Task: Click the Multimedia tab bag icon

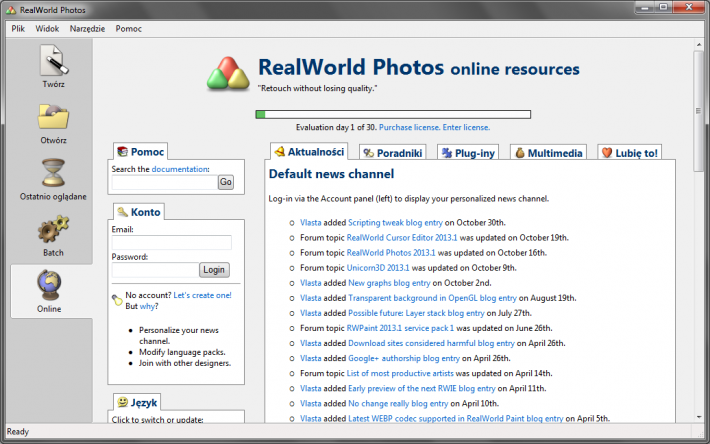Action: (520, 153)
